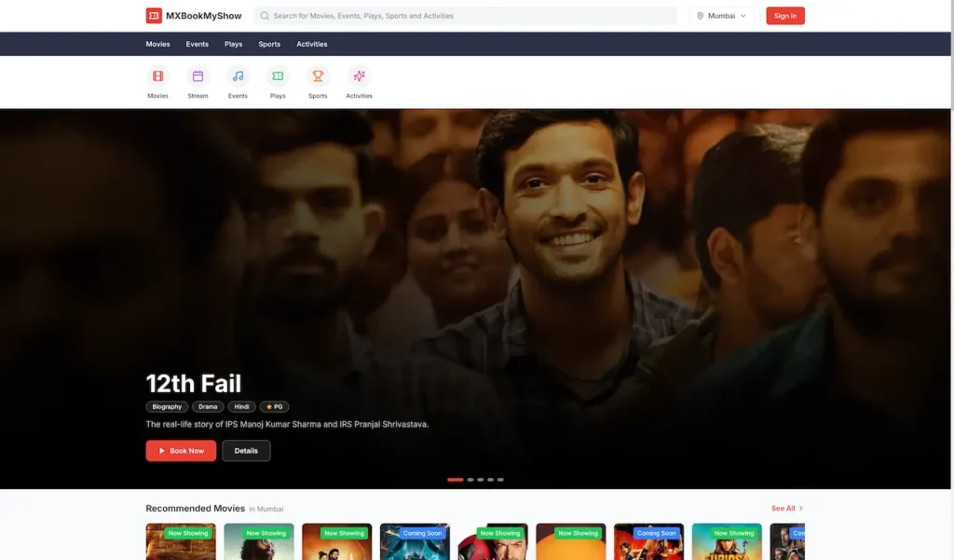This screenshot has width=954, height=560.
Task: Click the Recommended Movies heading
Action: [x=196, y=508]
